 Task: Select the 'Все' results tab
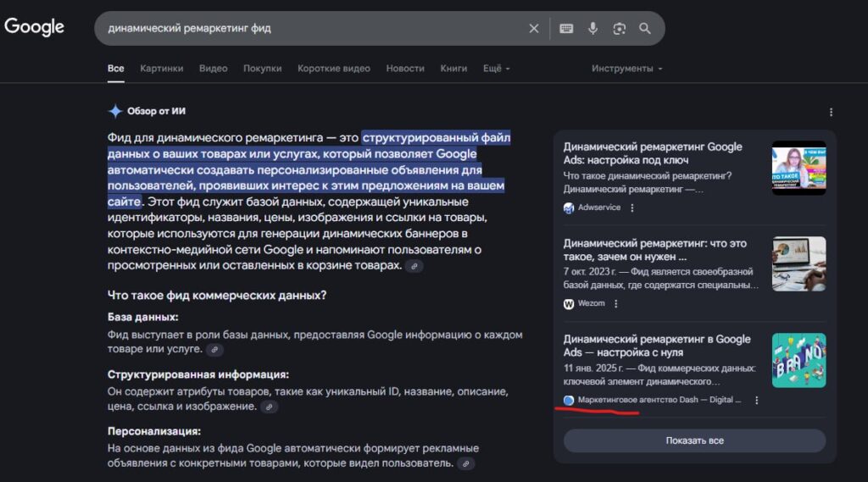point(115,69)
